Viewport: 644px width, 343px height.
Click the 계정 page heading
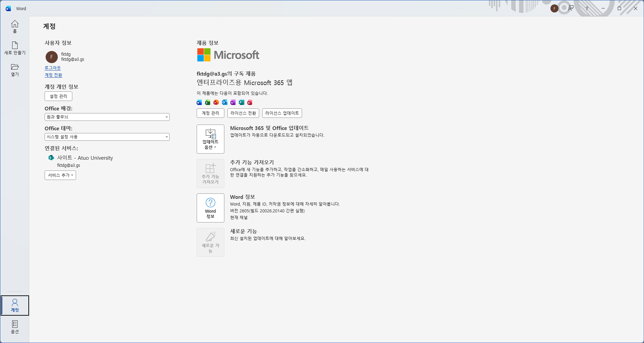[49, 26]
